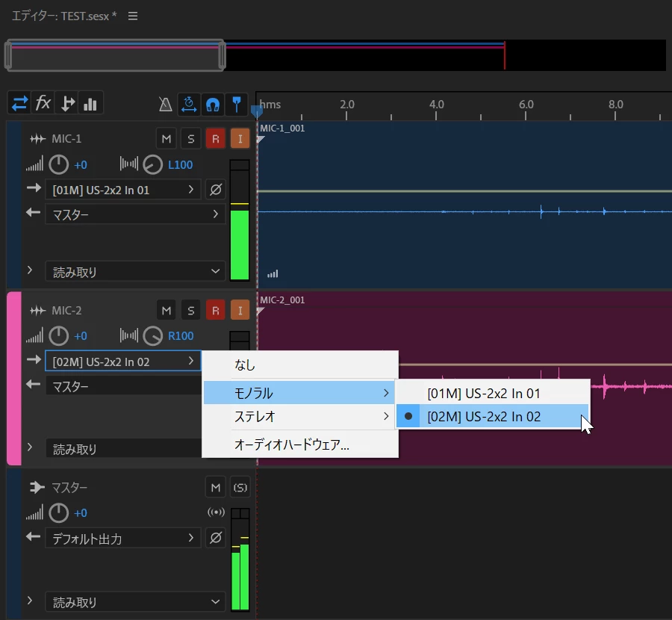This screenshot has height=620, width=672.
Task: Open MIC-1 output selector マスター
Action: pos(135,214)
